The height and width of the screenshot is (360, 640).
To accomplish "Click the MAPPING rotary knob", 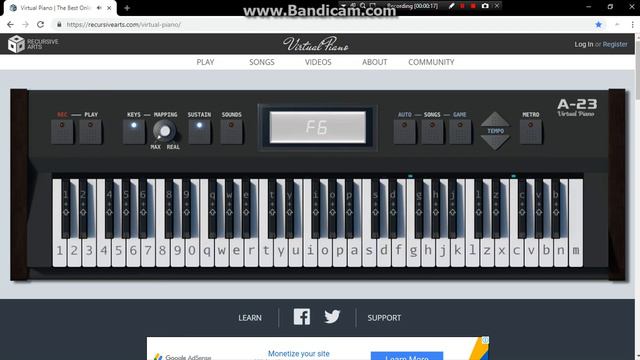I will click(164, 131).
